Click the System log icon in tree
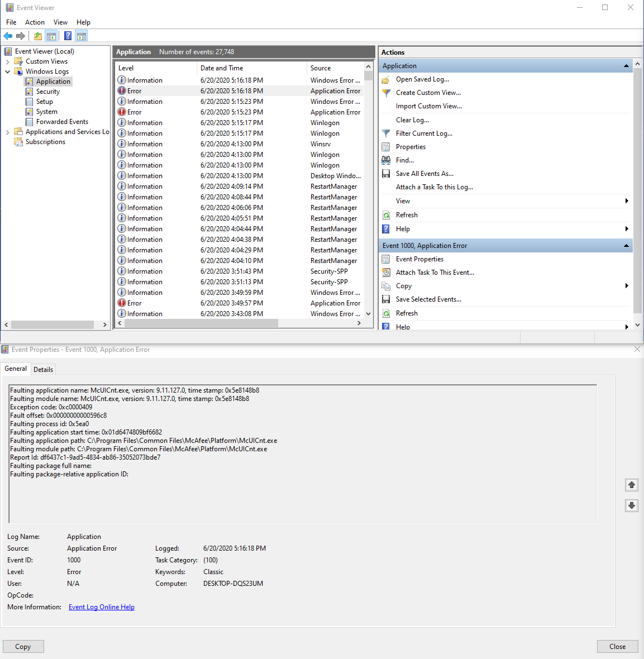Image resolution: width=644 pixels, height=659 pixels. 29,112
